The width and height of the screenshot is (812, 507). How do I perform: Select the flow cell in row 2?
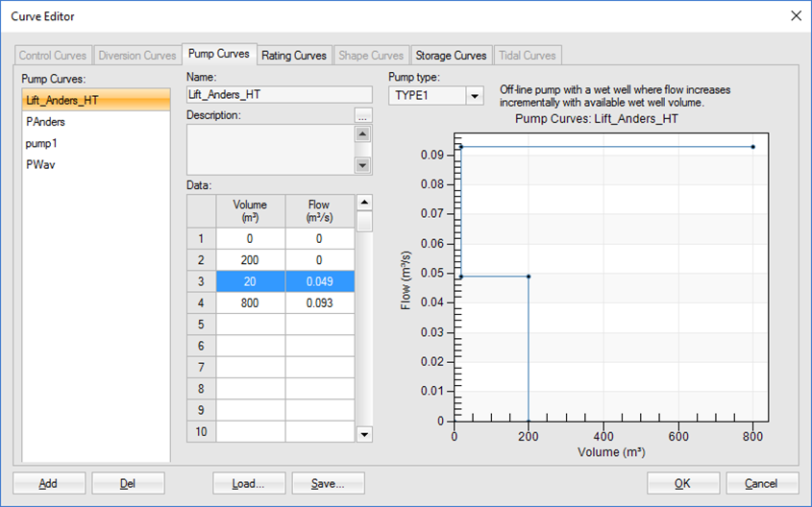(320, 260)
